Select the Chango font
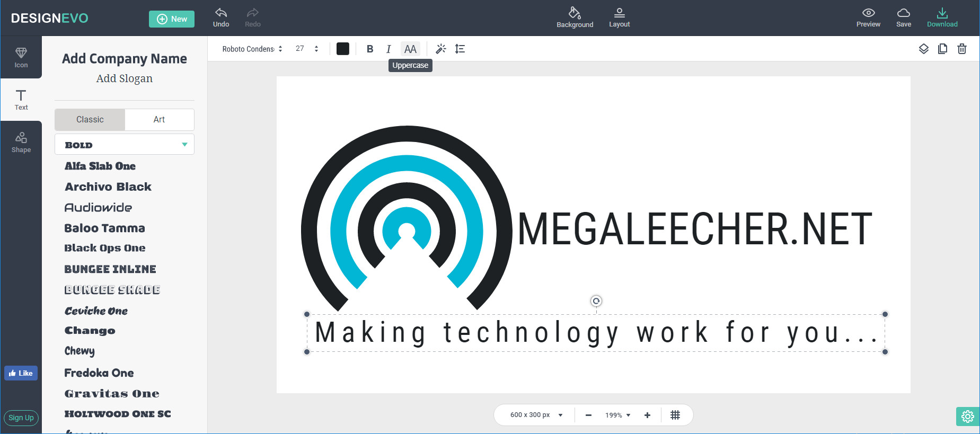The width and height of the screenshot is (980, 434). (90, 331)
